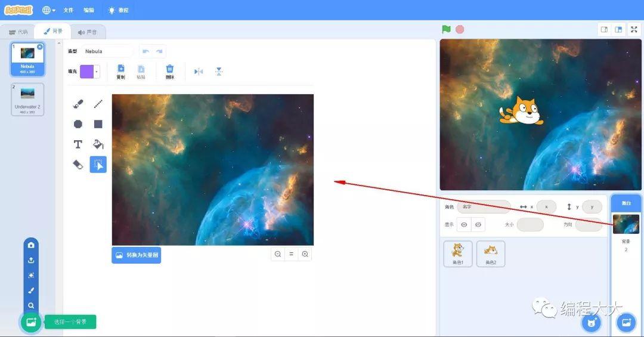644x337 pixels.
Task: Click the stage panel choose backdrop button
Action: (x=626, y=322)
